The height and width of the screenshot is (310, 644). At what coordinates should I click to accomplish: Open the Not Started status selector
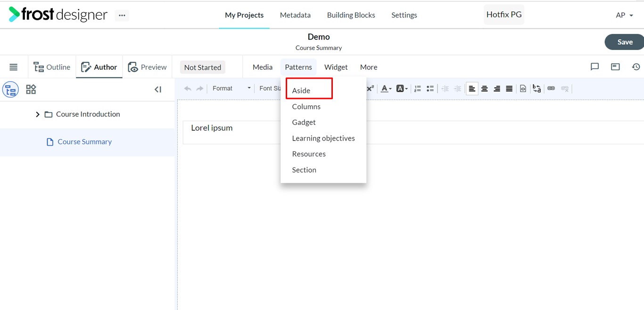click(x=203, y=67)
